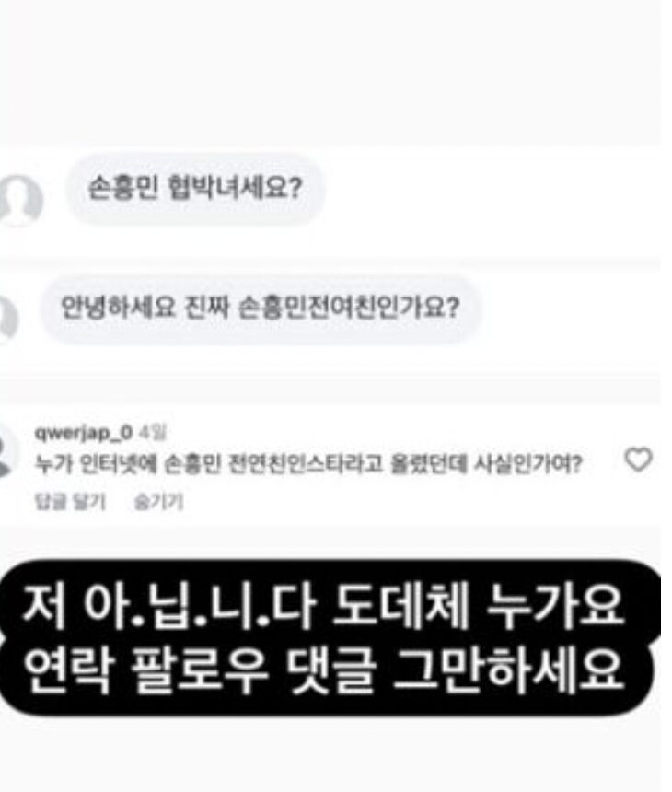Select the "손흥민 협박녀세요?" message bubble
Screen dimensions: 672x792
coord(195,190)
